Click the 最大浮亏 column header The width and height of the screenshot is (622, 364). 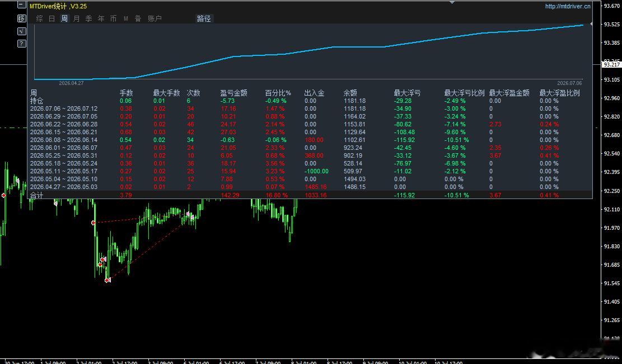[x=407, y=93]
